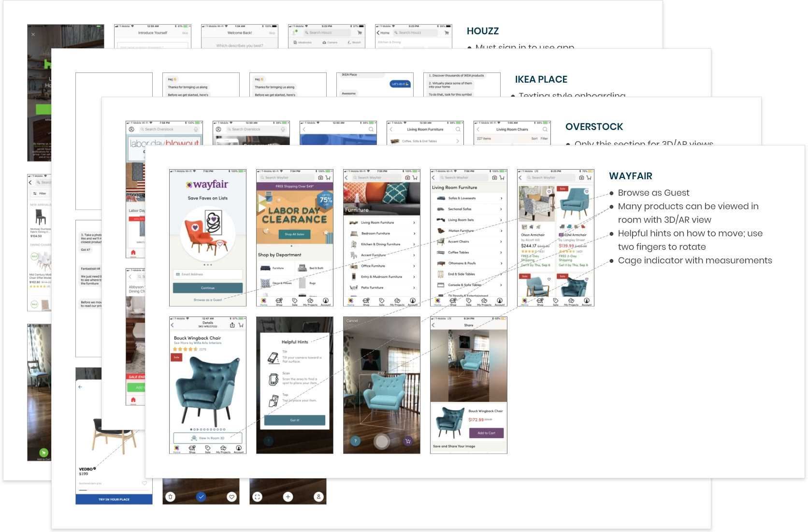Switch to Ideabooks tab in Houzz screen
Screen dimensions: 808x532
coord(303,43)
